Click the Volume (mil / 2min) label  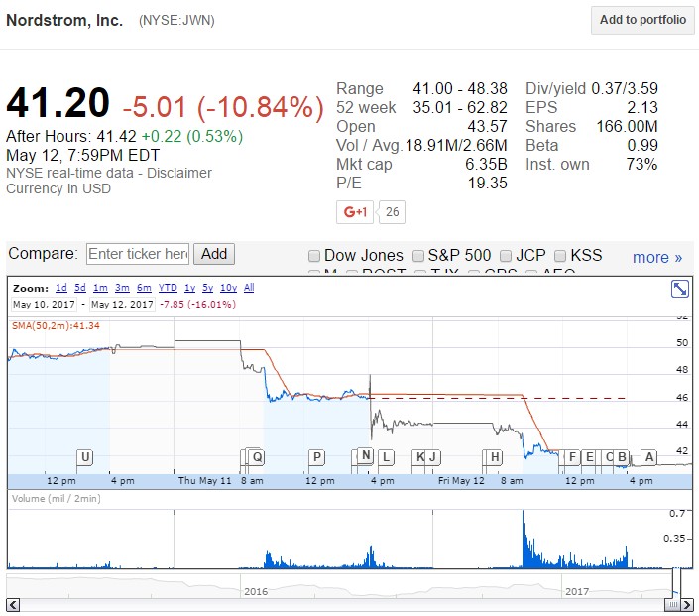coord(57,499)
